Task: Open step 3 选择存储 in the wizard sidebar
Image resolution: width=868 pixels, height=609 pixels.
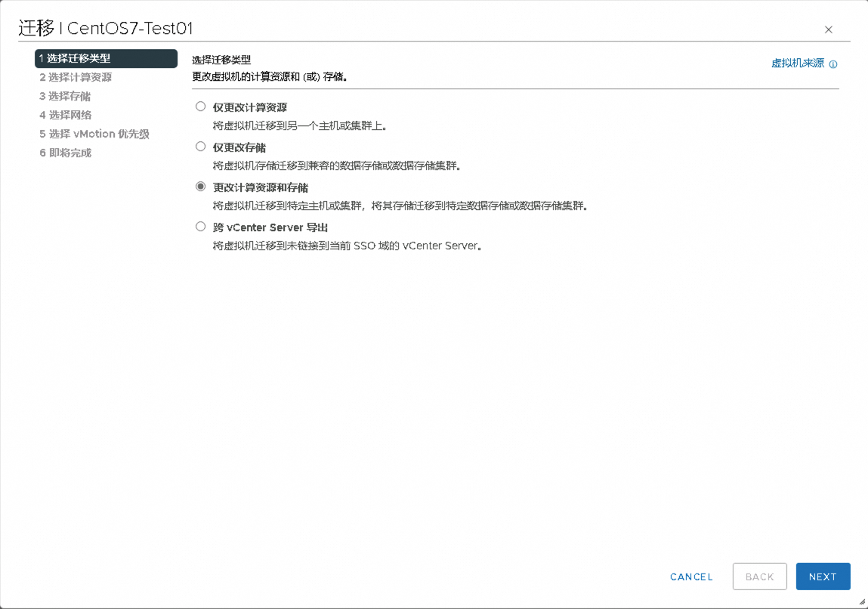Action: click(65, 96)
